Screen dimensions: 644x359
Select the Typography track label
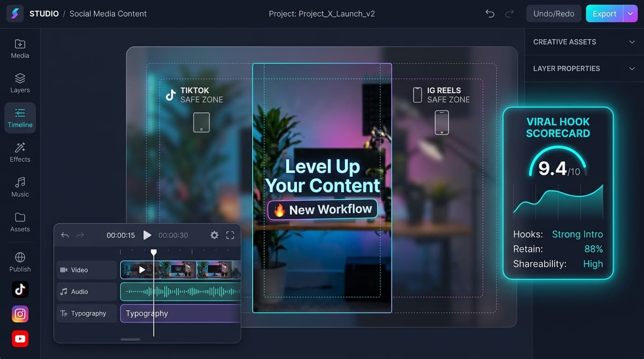click(x=87, y=313)
